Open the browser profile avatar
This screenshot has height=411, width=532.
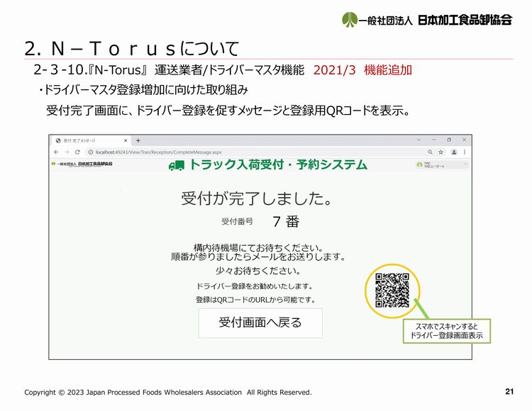454,152
